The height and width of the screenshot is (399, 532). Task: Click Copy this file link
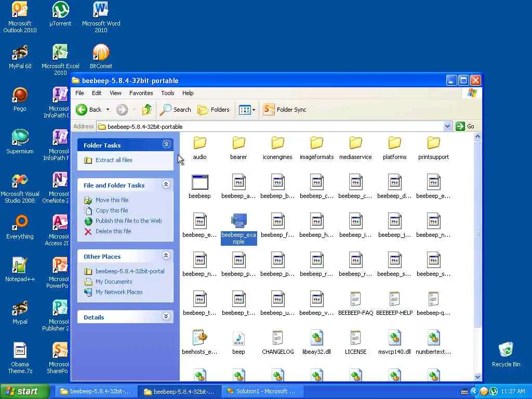coord(112,211)
